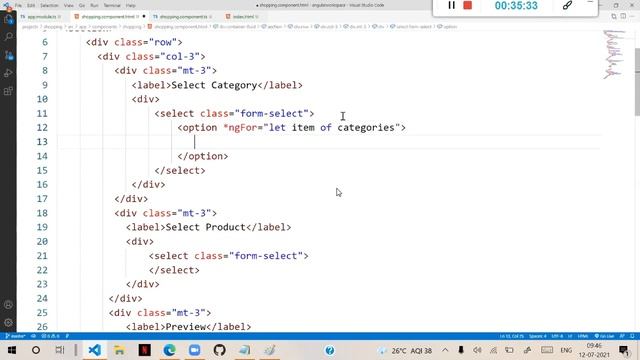Open the Go menu

point(82,5)
